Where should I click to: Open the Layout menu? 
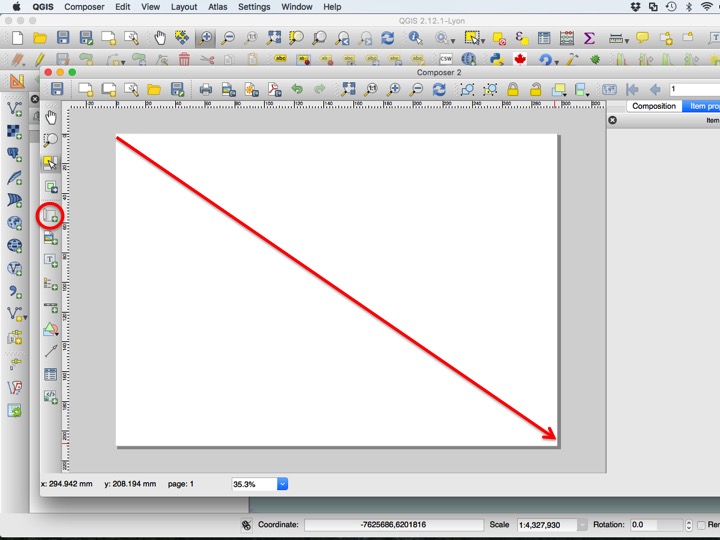click(x=184, y=7)
